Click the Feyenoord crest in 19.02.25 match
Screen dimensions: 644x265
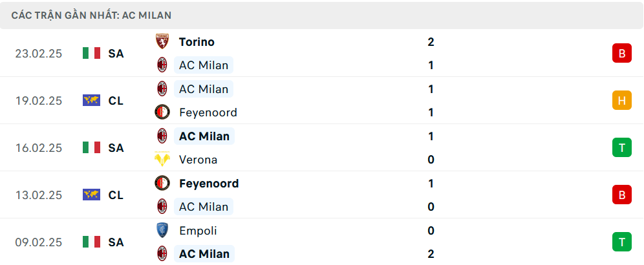[x=162, y=112]
